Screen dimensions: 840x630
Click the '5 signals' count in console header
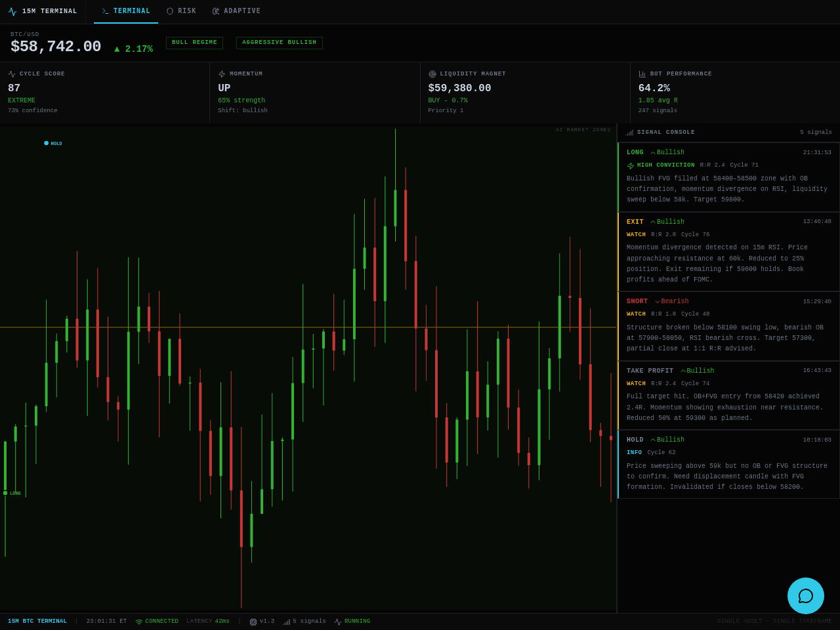816,133
